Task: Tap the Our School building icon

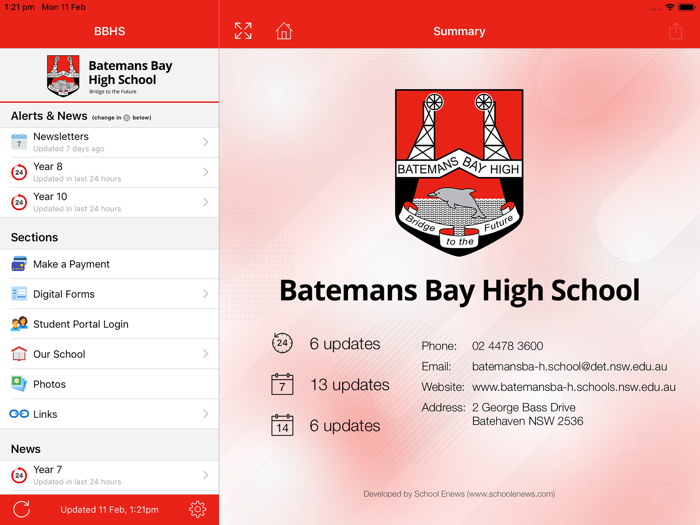Action: tap(19, 354)
